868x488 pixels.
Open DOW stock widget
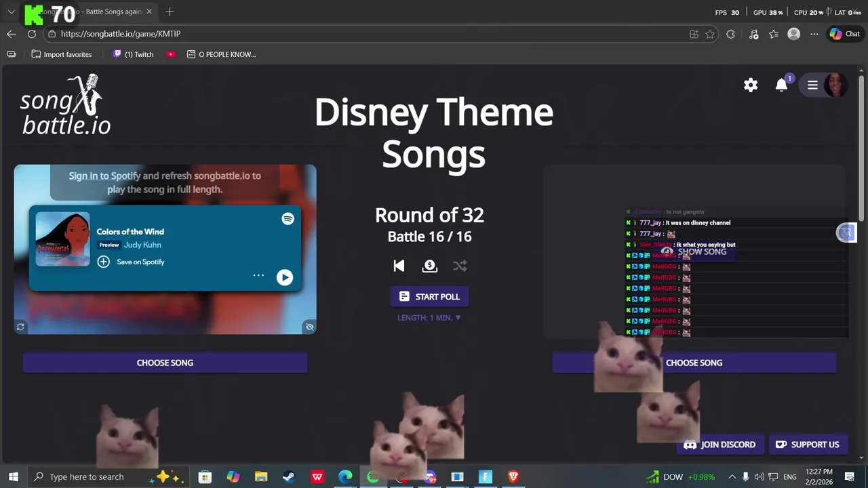679,476
